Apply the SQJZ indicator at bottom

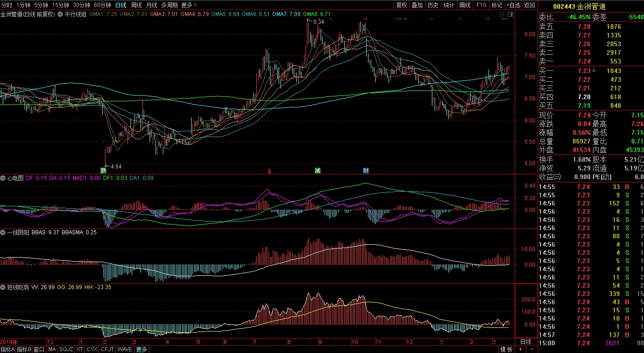(x=66, y=349)
